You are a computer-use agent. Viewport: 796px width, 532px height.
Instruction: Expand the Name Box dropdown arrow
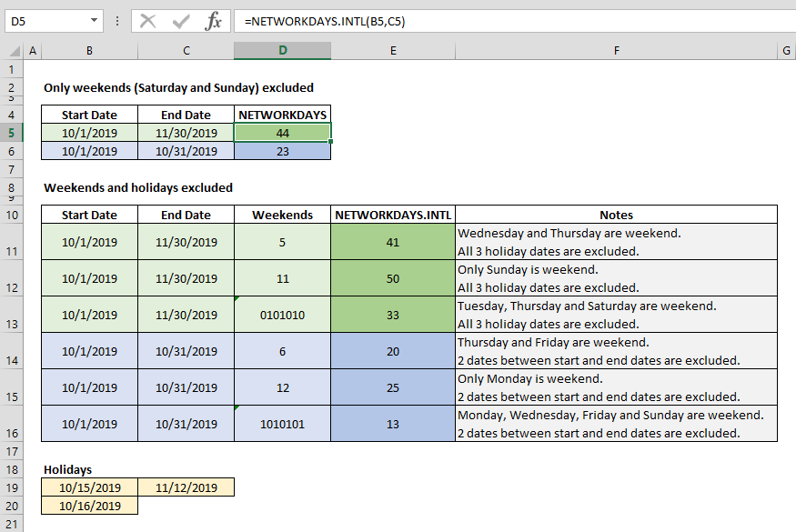tap(96, 21)
